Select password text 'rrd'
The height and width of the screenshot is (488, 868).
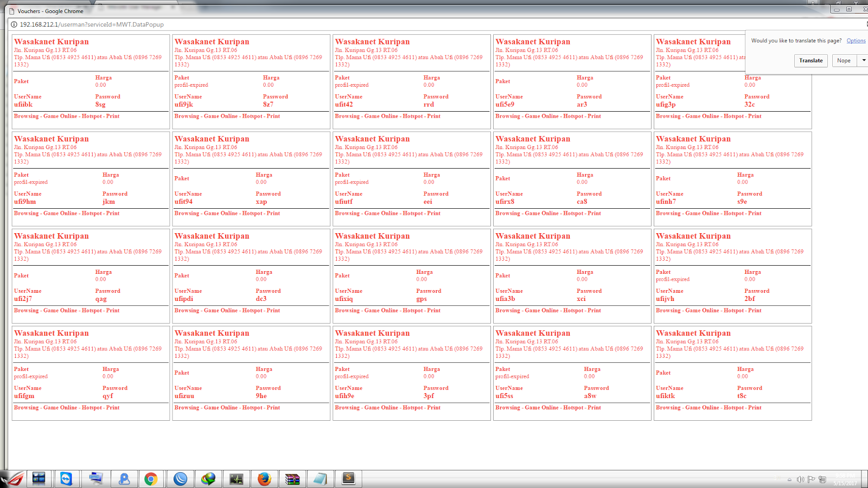429,105
